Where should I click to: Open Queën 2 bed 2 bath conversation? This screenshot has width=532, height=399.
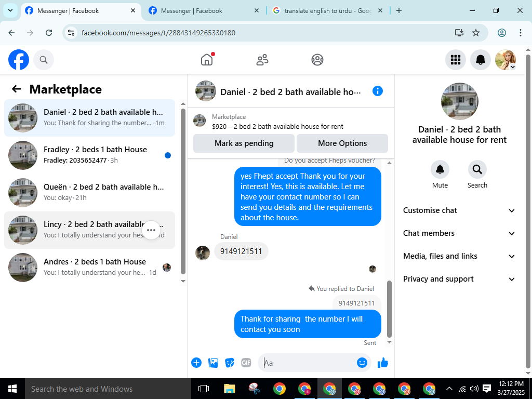tap(89, 192)
